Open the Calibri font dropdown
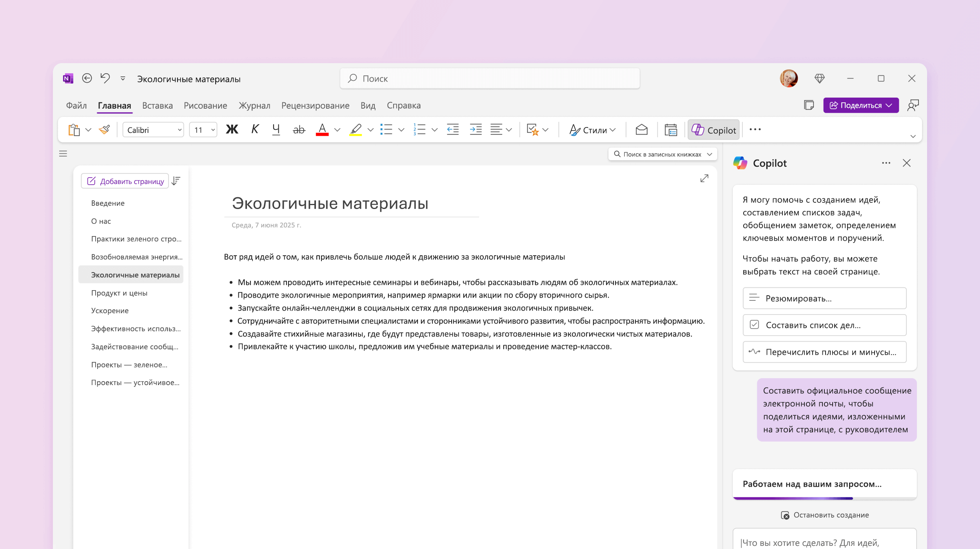The height and width of the screenshot is (549, 980). point(153,130)
